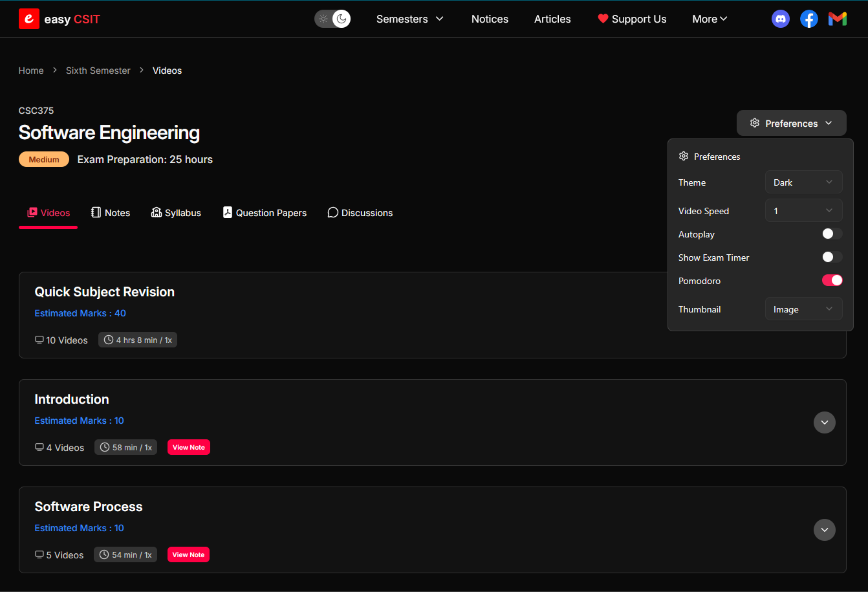The width and height of the screenshot is (868, 592).
Task: Click the Medium difficulty badge
Action: 44,159
